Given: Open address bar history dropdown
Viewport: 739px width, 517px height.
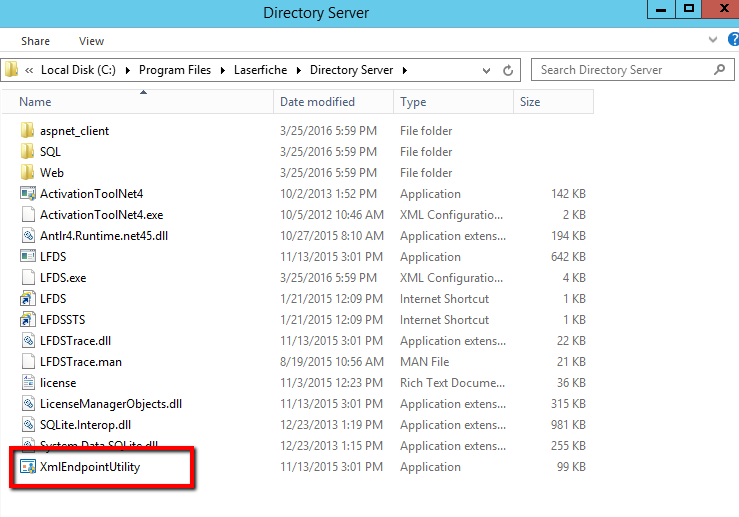Looking at the screenshot, I should 486,71.
